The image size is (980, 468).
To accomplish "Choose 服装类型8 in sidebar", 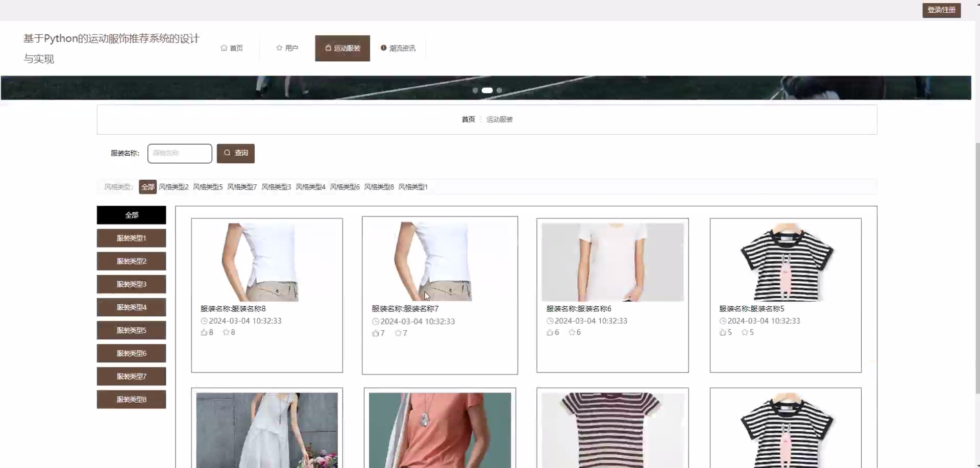I will [131, 399].
